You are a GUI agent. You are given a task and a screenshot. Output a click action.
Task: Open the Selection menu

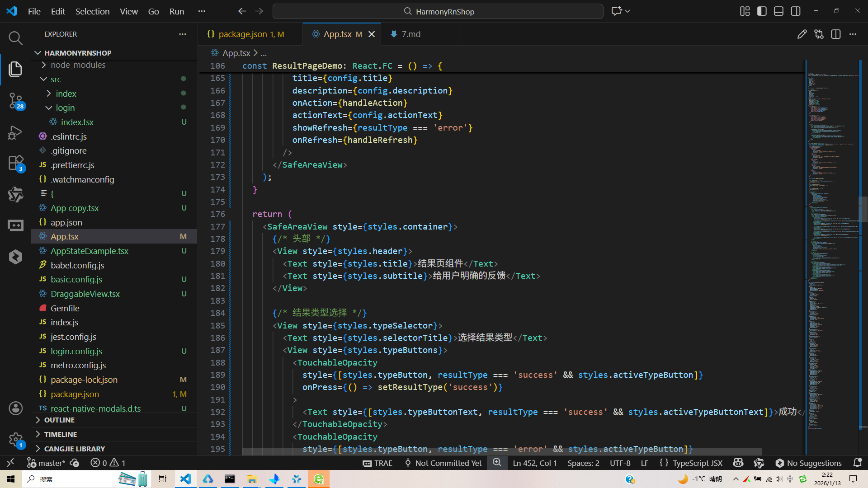(x=92, y=11)
